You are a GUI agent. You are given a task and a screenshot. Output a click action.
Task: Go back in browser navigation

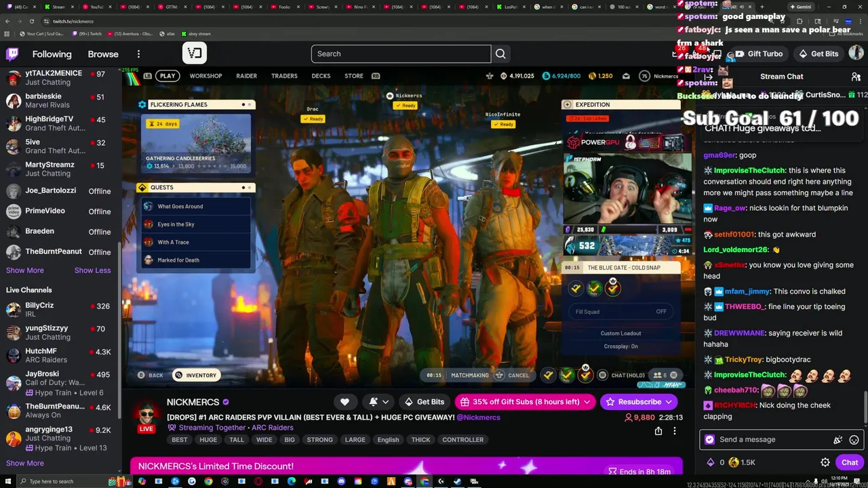(7, 21)
